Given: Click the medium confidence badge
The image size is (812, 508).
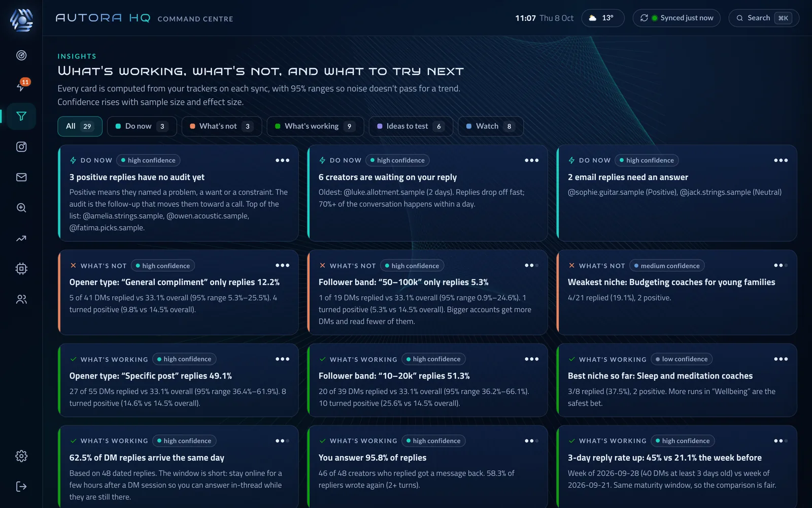Looking at the screenshot, I should pos(667,266).
